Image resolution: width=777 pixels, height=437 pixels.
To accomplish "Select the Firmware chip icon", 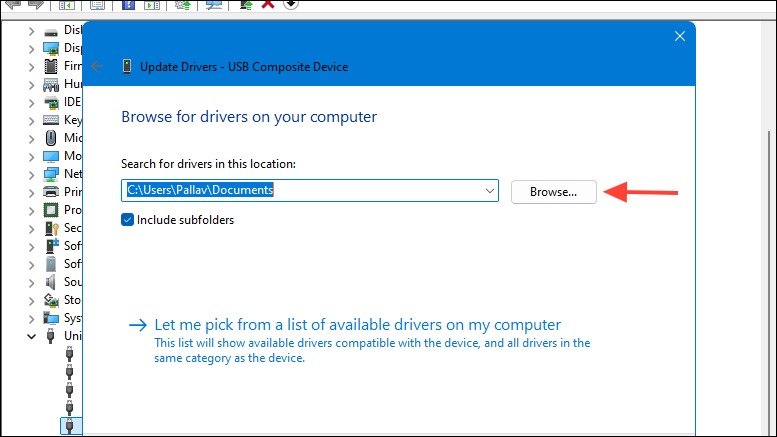I will pos(51,66).
